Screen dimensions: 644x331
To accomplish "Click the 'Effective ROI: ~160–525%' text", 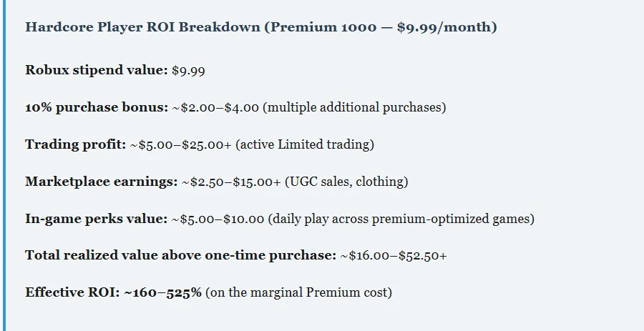I will point(113,292).
